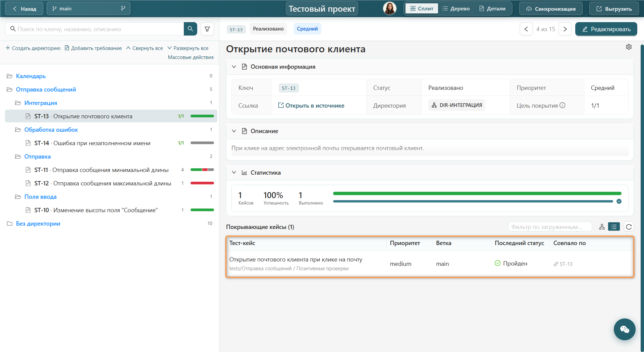Collapse the Обработка ошибок directory
Image resolution: width=644 pixels, height=352 pixels.
tap(18, 130)
